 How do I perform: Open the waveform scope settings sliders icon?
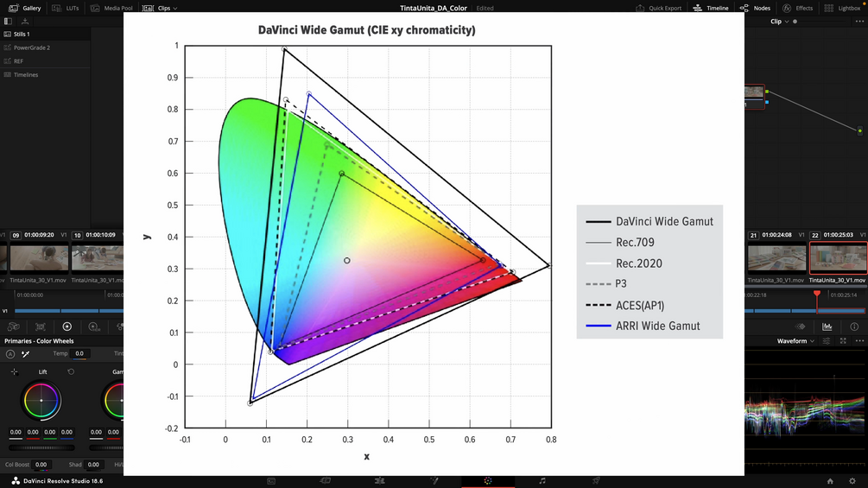(826, 341)
